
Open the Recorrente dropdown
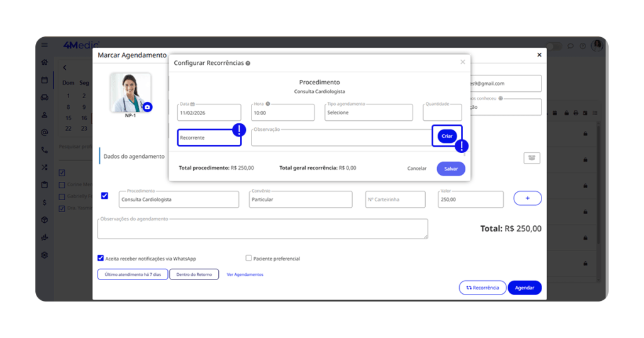(x=209, y=137)
